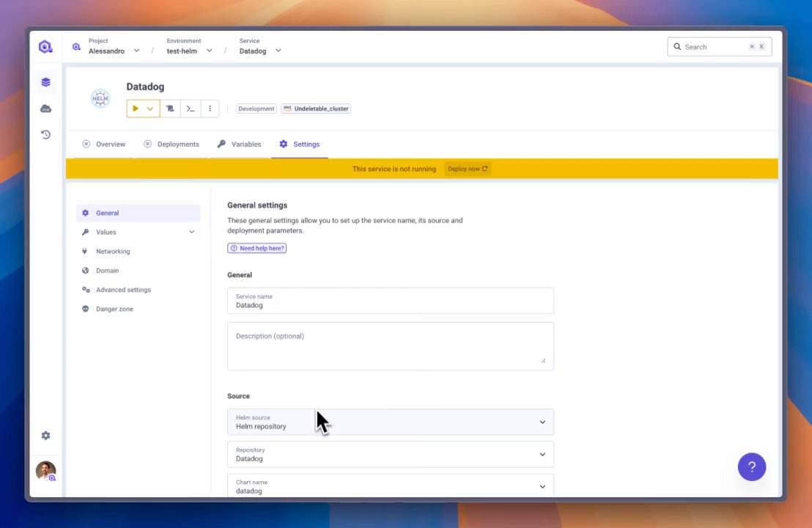Click the Undeletable_cluster tag
Viewport: 812px width, 528px height.
(316, 109)
